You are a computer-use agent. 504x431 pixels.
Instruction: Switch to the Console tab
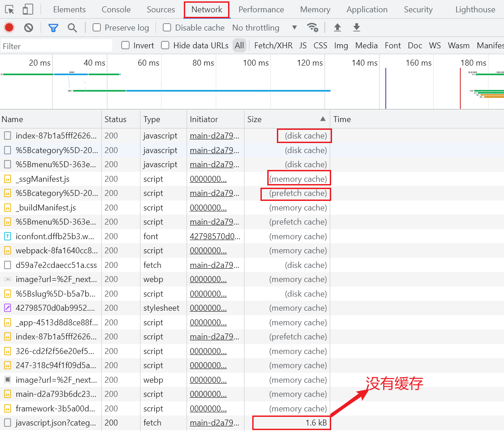116,10
